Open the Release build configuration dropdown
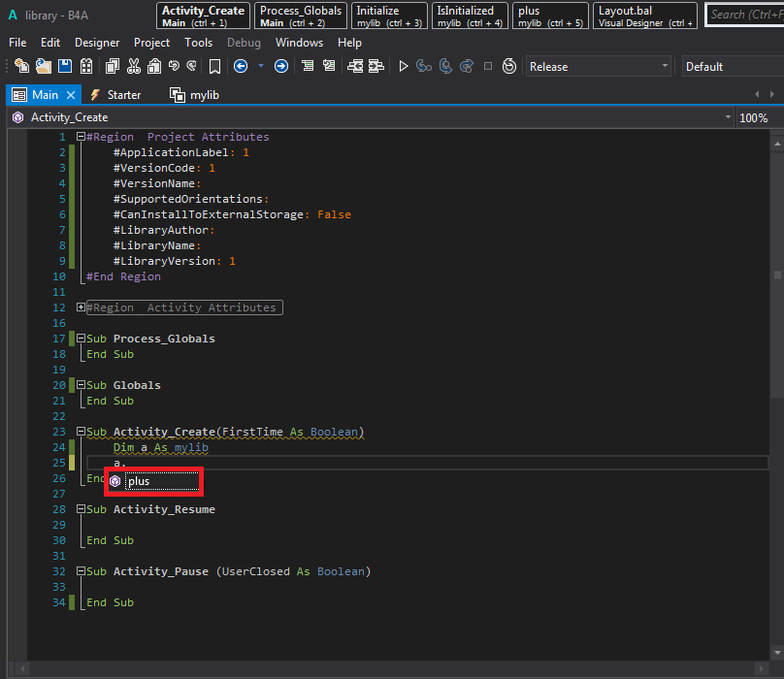Screen dimensions: 784x679 point(598,66)
